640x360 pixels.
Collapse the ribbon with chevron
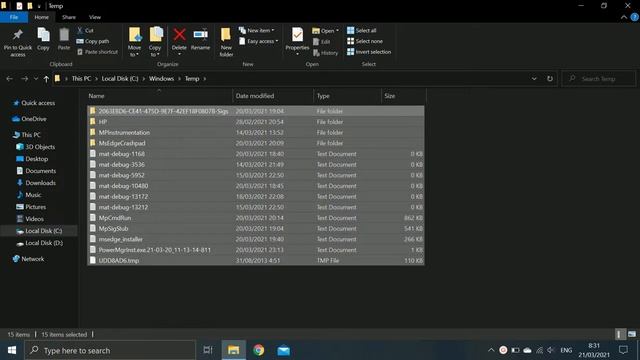[624, 17]
